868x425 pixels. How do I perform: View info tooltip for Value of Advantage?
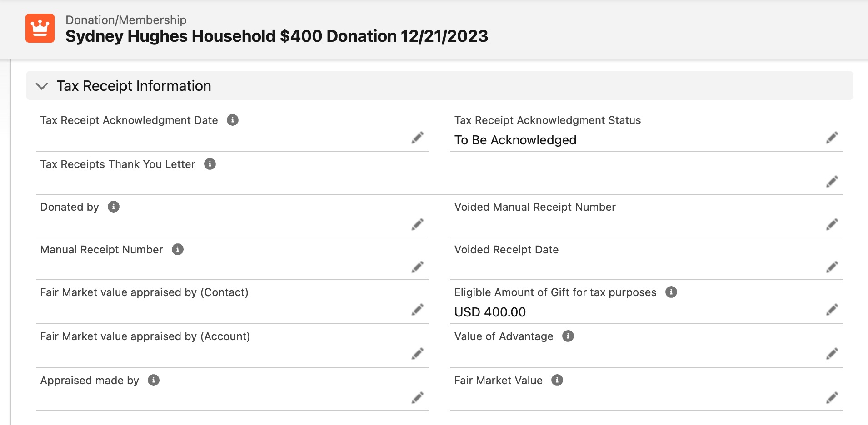point(568,336)
